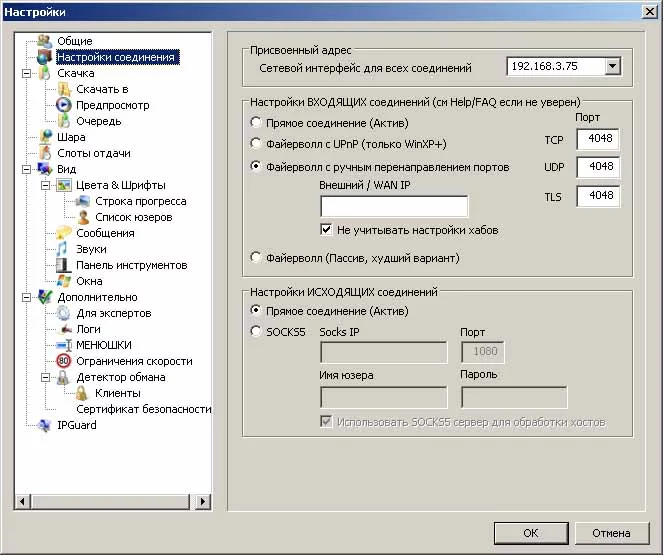Select the SOCKS5 radio option
Viewport: 663px width, 555px height.
(x=255, y=331)
